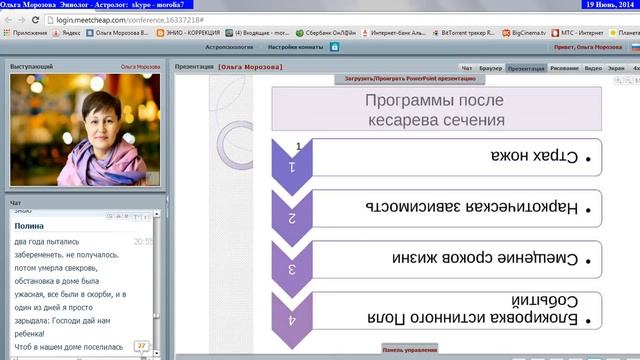The width and height of the screenshot is (640, 360).
Task: Switch to the Экран tab
Action: pyautogui.click(x=616, y=68)
